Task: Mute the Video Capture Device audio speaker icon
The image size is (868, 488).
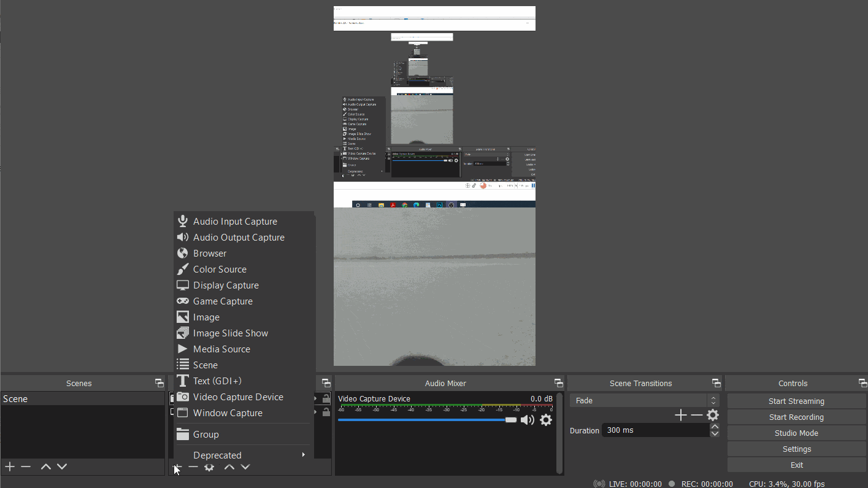Action: tap(527, 420)
